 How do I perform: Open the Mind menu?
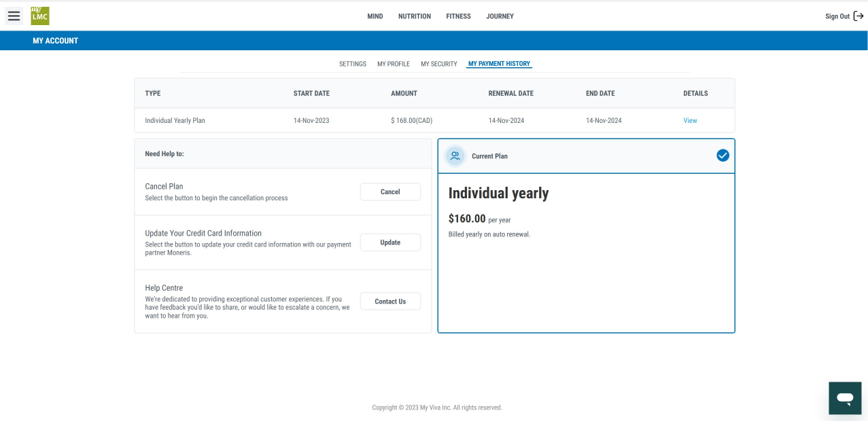[x=375, y=16]
